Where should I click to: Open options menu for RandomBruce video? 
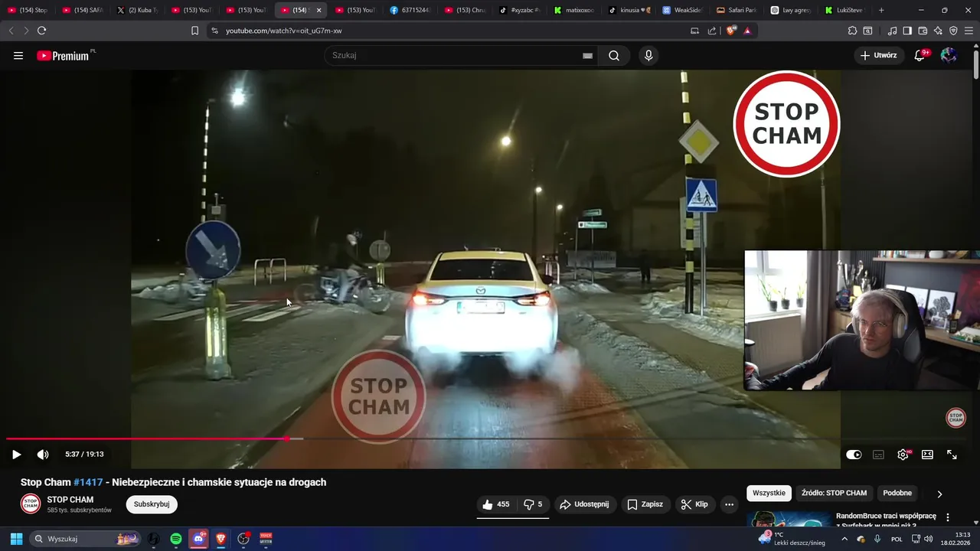pyautogui.click(x=948, y=517)
